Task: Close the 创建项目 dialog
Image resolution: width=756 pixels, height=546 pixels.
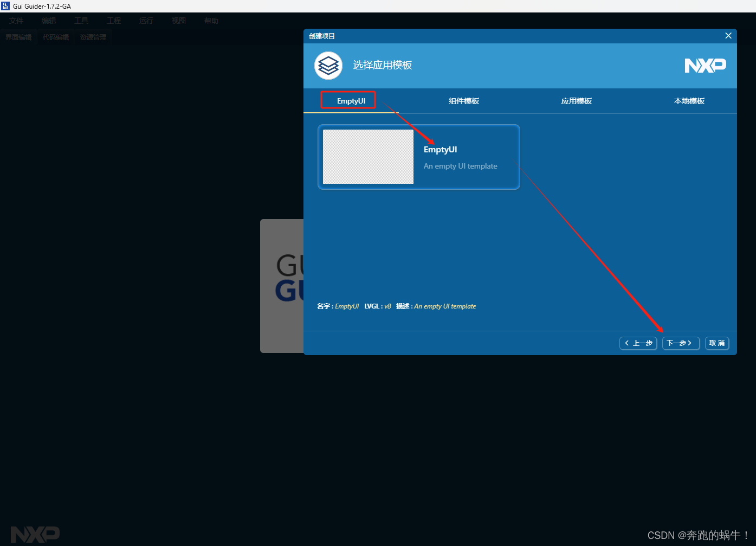Action: 728,36
